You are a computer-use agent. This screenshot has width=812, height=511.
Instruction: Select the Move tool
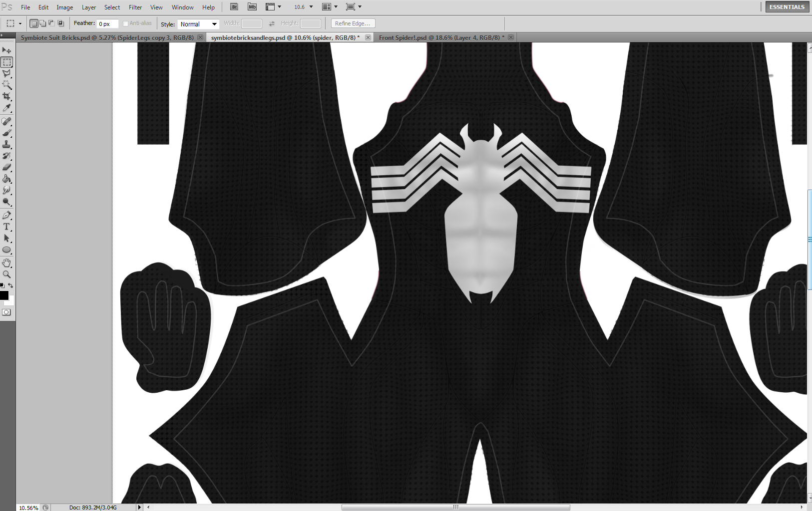coord(7,50)
